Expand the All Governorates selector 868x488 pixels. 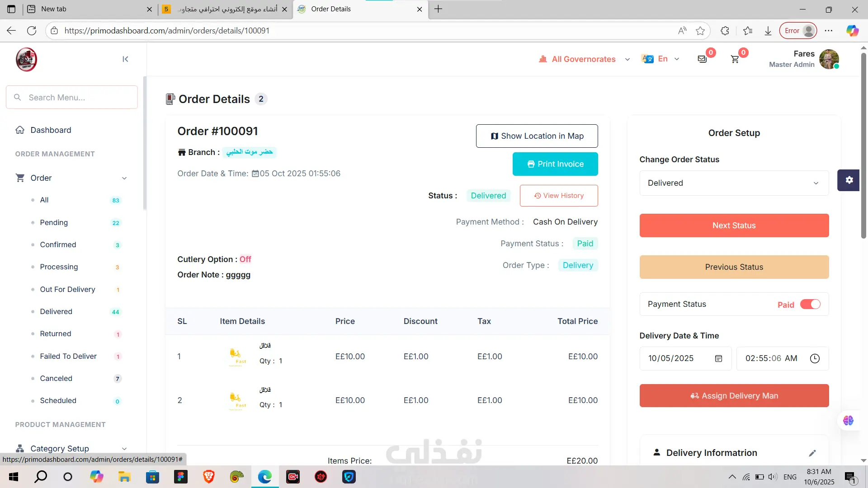585,59
